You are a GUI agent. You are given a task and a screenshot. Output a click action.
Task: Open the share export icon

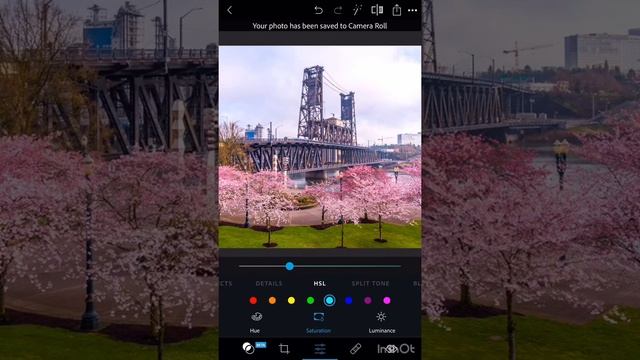tap(396, 10)
